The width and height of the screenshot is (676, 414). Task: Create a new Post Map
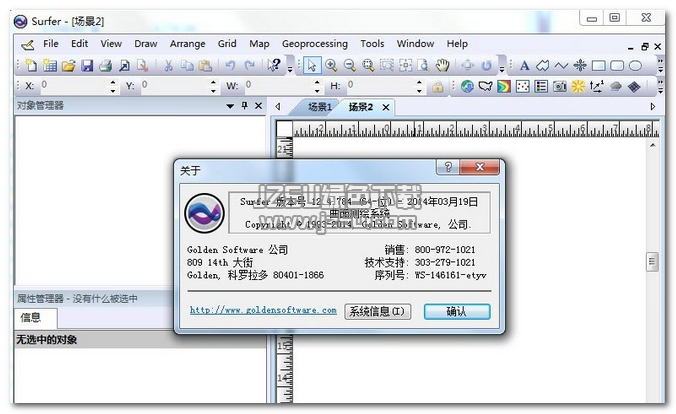[523, 87]
